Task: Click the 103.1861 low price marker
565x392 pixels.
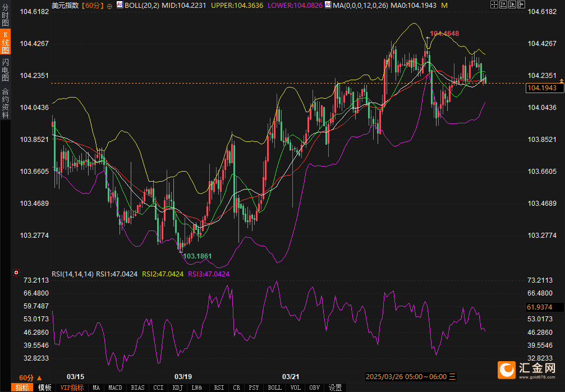Action: (x=197, y=256)
